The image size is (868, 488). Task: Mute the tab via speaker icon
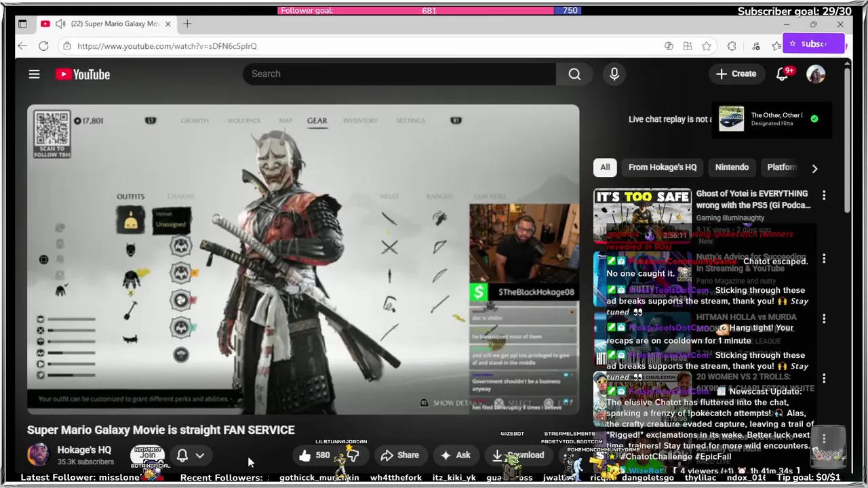click(x=60, y=24)
